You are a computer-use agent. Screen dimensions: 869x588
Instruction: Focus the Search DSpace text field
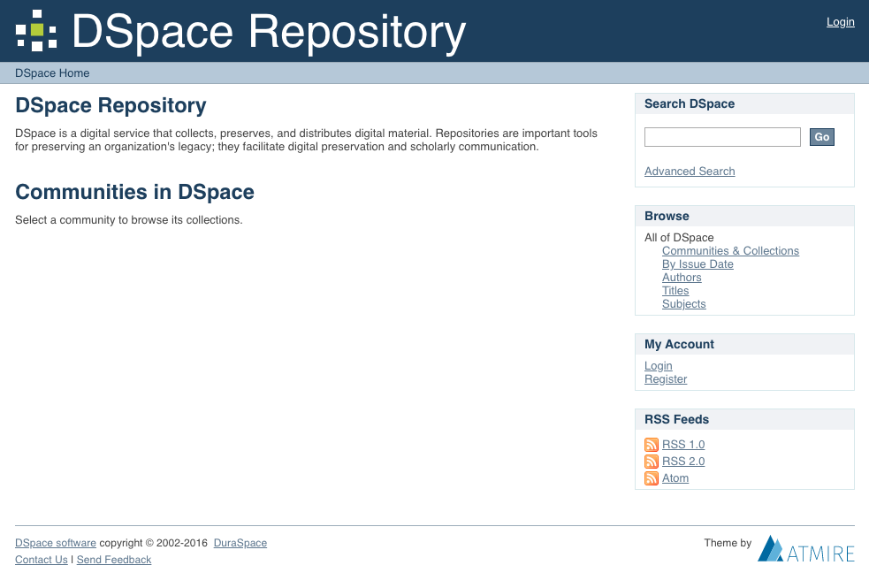point(722,137)
